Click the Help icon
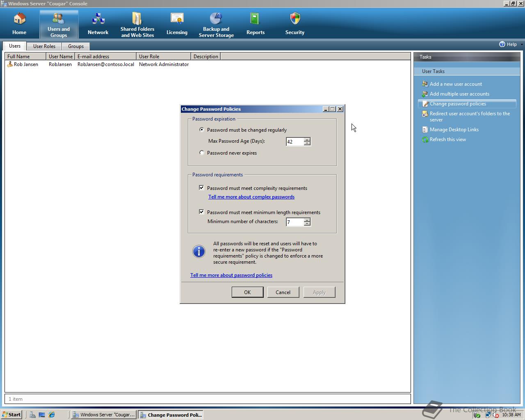 [x=502, y=44]
